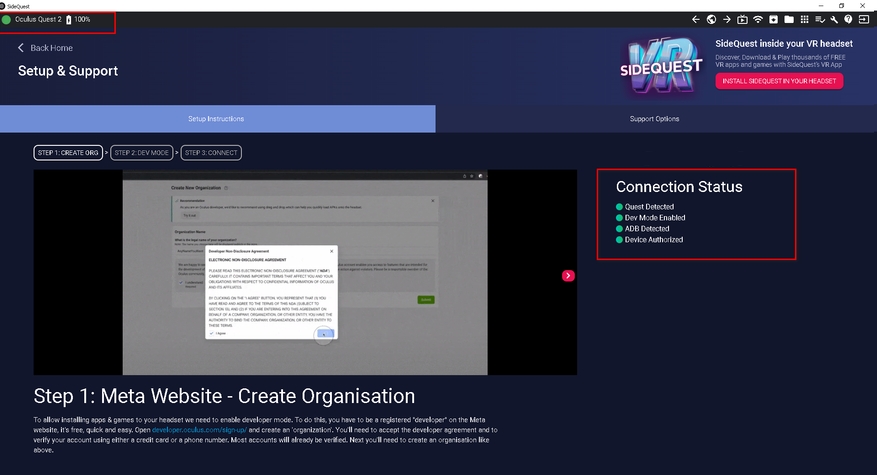Click install APK from folder icon
This screenshot has width=877, height=475.
tap(773, 19)
